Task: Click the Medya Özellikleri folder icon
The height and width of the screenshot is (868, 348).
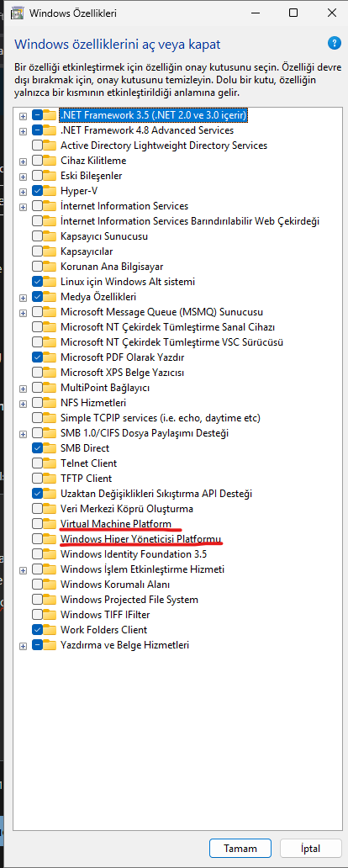Action: tap(50, 297)
